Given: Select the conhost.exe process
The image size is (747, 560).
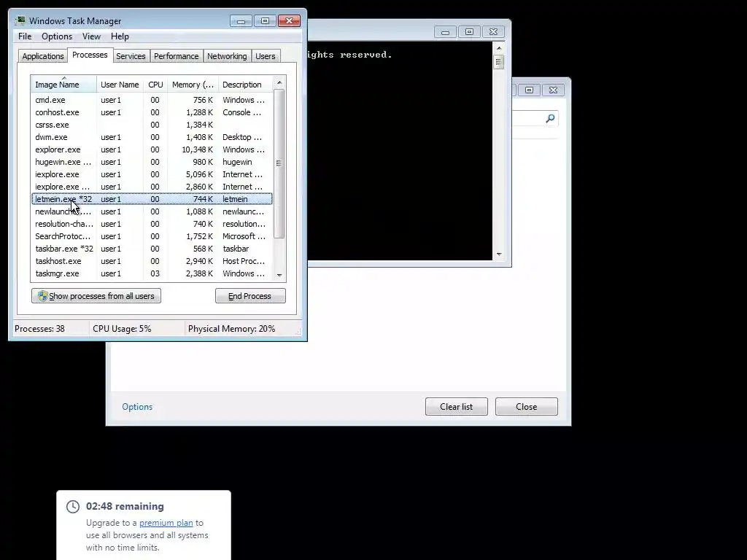Looking at the screenshot, I should pyautogui.click(x=152, y=112).
